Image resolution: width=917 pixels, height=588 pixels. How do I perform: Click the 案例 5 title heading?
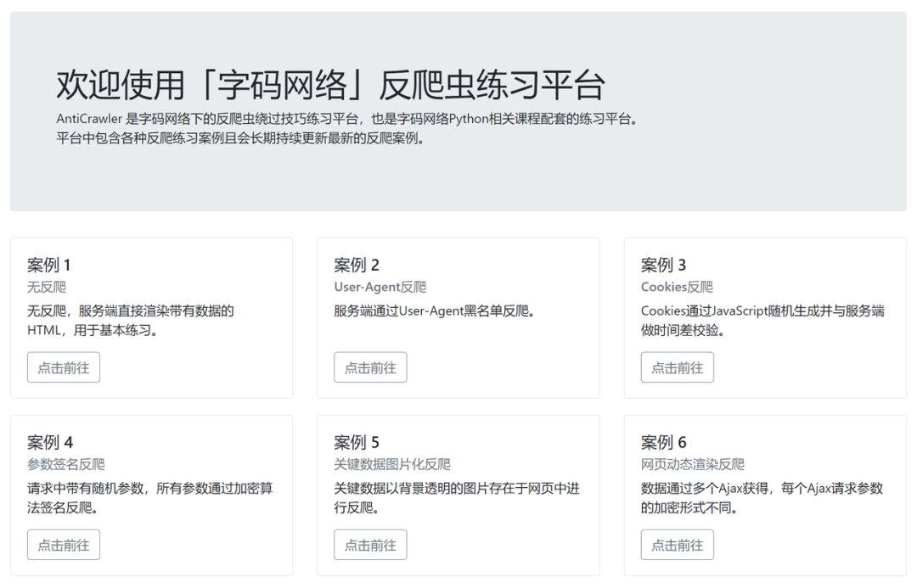coord(355,442)
